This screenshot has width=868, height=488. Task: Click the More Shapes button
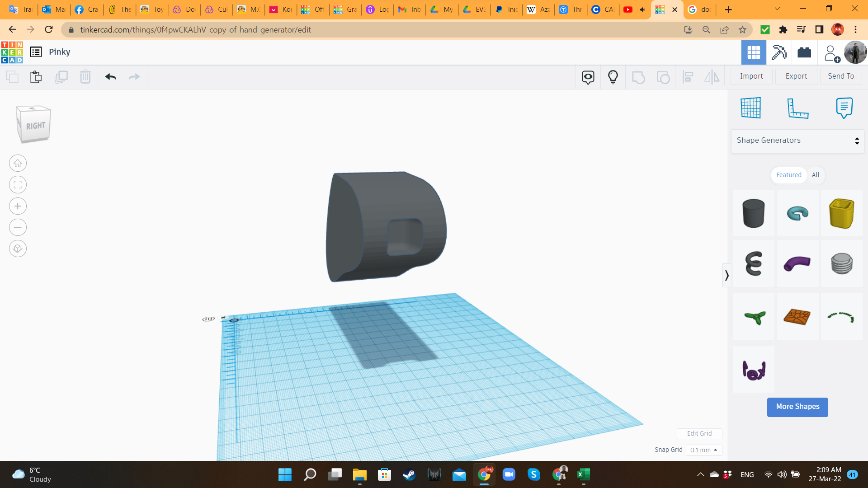(797, 407)
